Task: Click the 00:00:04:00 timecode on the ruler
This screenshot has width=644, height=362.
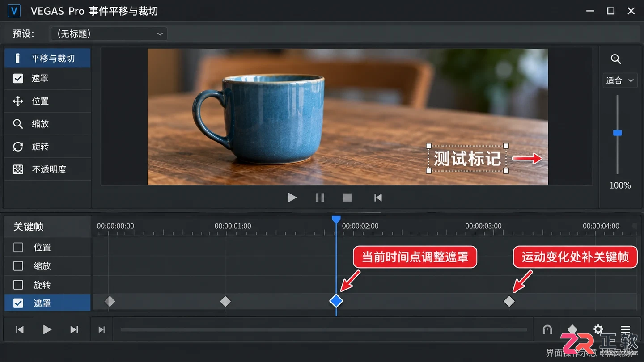Action: [601, 226]
